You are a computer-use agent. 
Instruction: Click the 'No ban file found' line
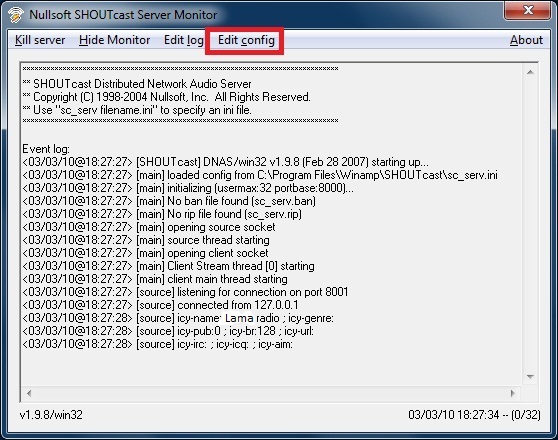click(169, 201)
